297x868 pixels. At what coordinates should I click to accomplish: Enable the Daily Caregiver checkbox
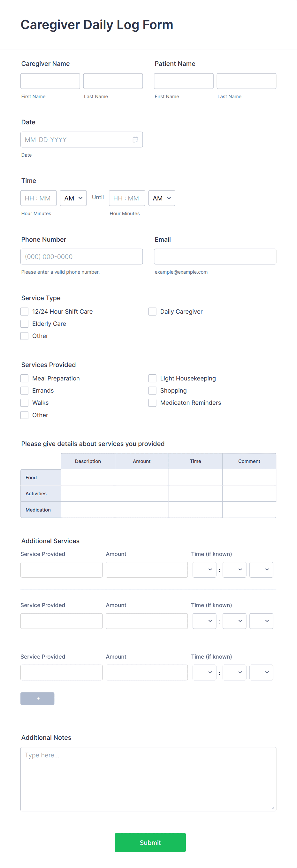tap(152, 311)
